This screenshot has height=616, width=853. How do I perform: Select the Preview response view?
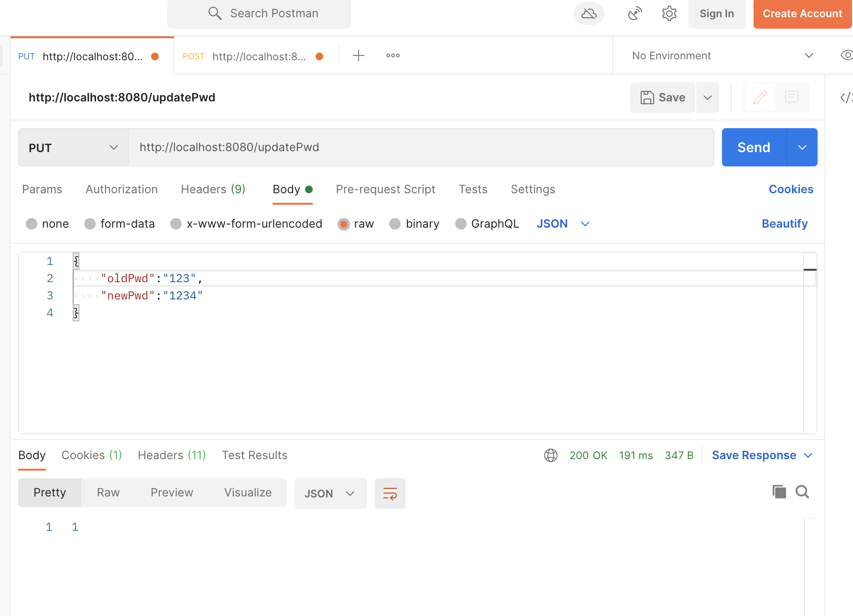[172, 493]
